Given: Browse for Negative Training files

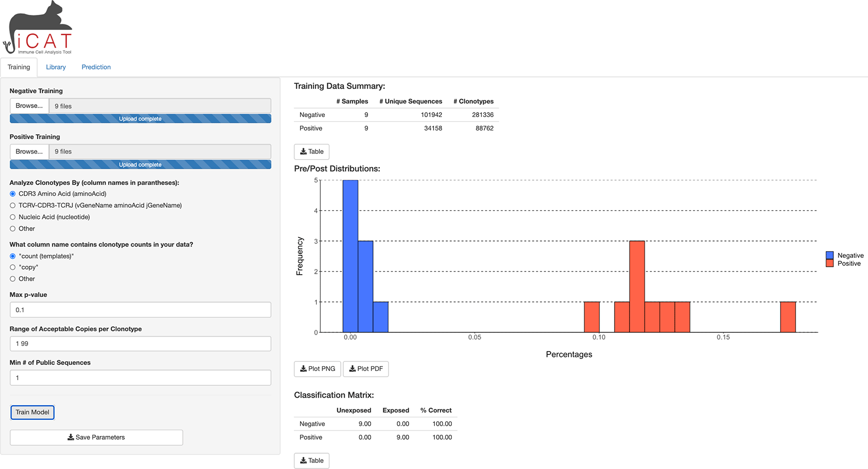Looking at the screenshot, I should tap(29, 106).
